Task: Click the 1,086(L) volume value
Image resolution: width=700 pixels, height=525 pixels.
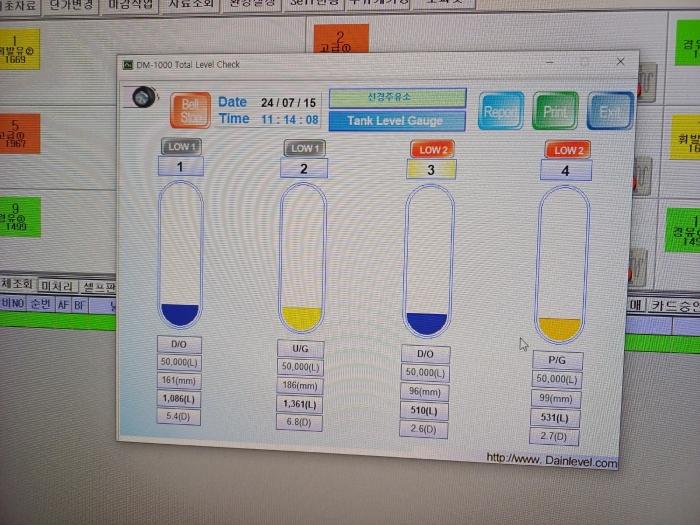Action: (x=179, y=399)
